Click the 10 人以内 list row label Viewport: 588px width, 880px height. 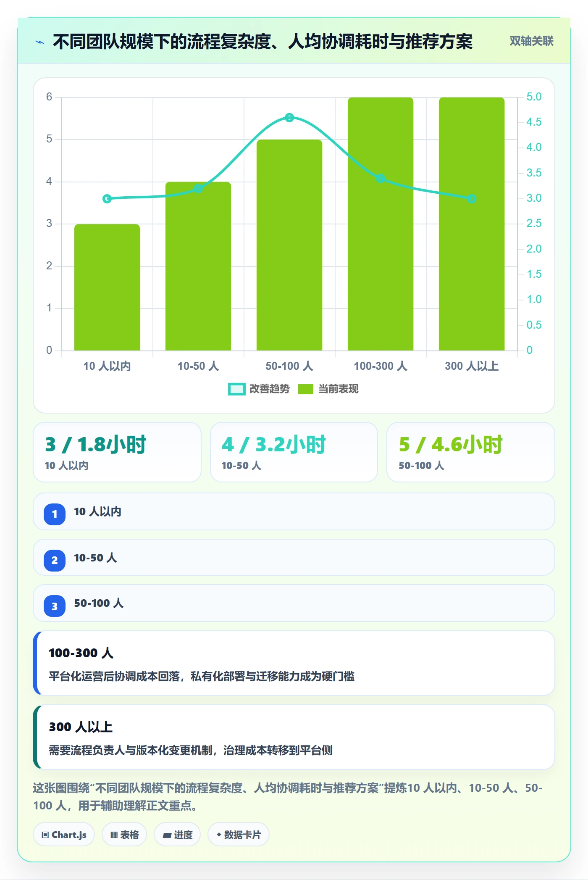click(x=97, y=511)
